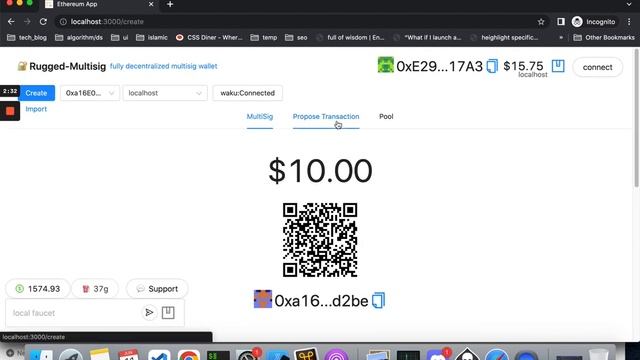Open the What if I launch bookmark

coord(427,38)
